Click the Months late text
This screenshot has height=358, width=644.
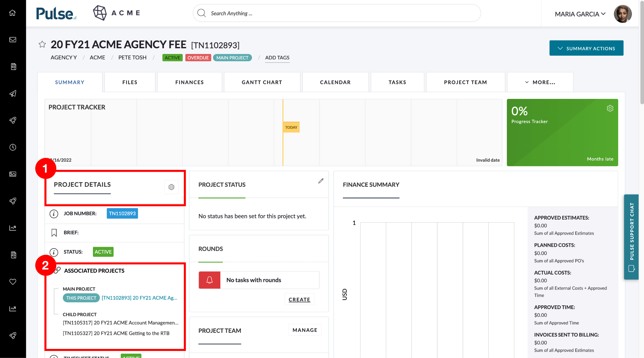[x=600, y=159]
